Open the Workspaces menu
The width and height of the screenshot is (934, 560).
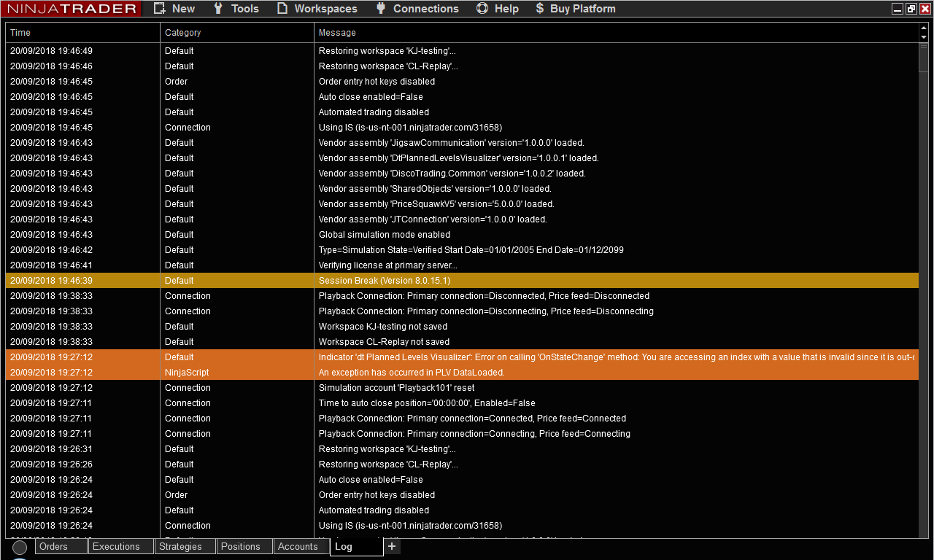(317, 9)
